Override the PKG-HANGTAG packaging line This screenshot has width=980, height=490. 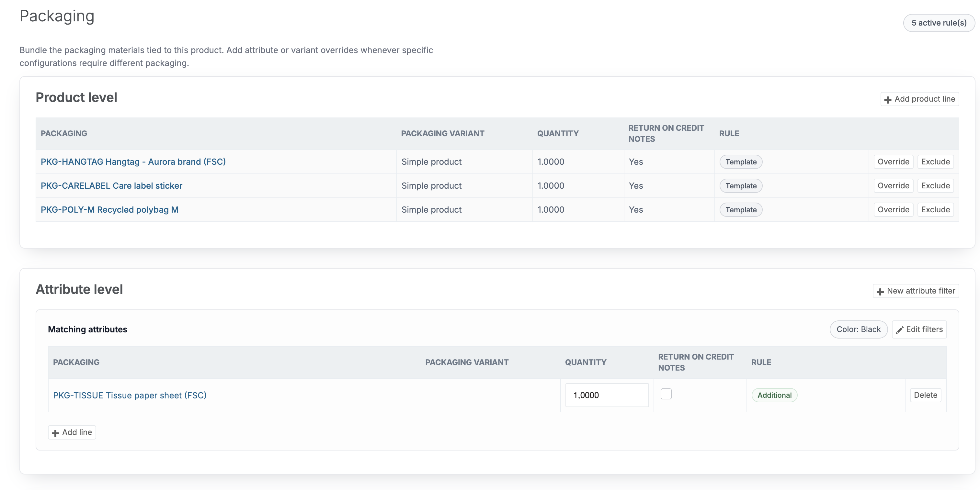893,161
